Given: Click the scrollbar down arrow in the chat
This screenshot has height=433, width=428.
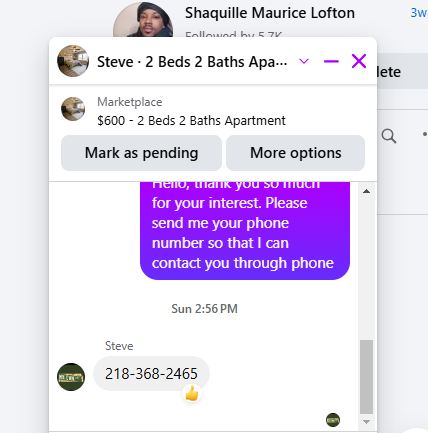Looking at the screenshot, I should [366, 422].
